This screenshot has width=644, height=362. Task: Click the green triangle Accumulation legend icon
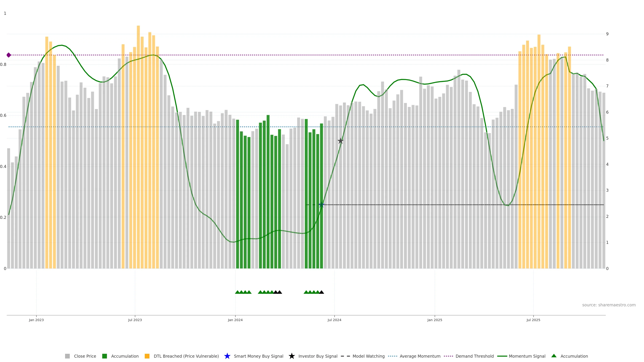click(554, 356)
